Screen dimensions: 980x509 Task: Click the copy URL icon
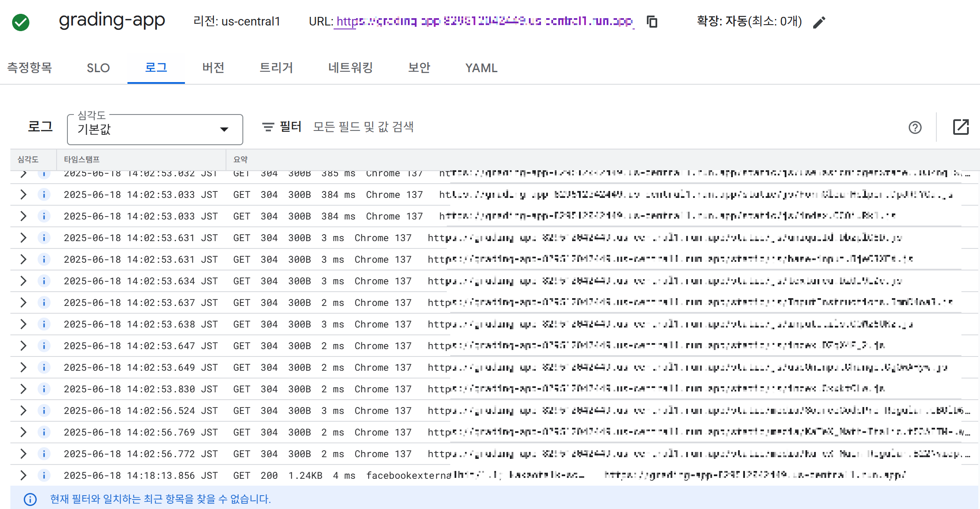(x=652, y=22)
